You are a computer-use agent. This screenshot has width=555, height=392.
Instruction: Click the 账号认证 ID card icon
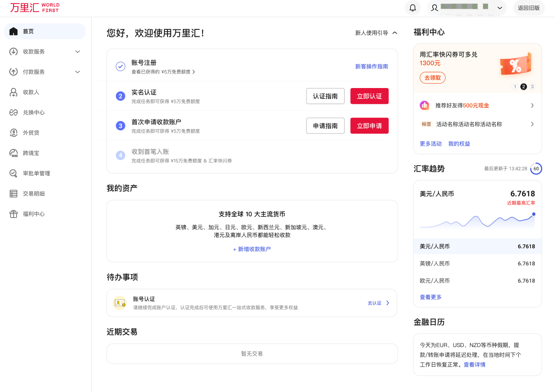[x=120, y=303]
